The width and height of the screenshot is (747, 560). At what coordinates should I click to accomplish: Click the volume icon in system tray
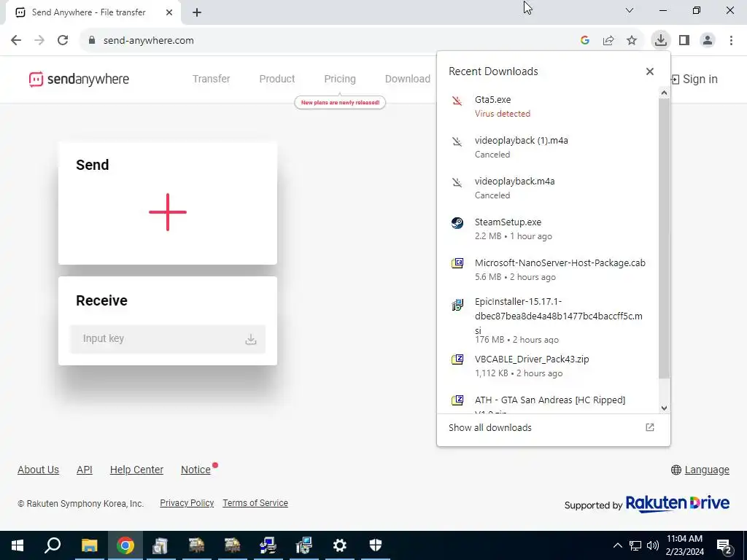click(653, 545)
